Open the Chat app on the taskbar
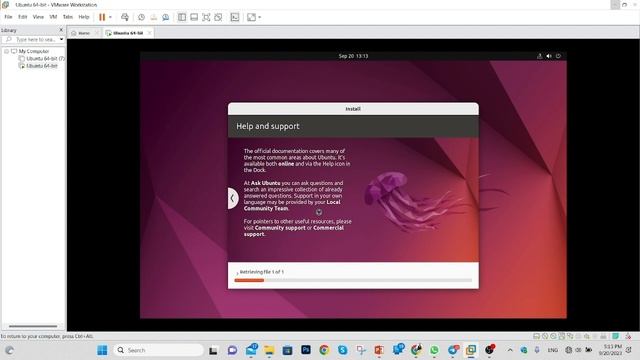The image size is (640, 360). (x=232, y=350)
